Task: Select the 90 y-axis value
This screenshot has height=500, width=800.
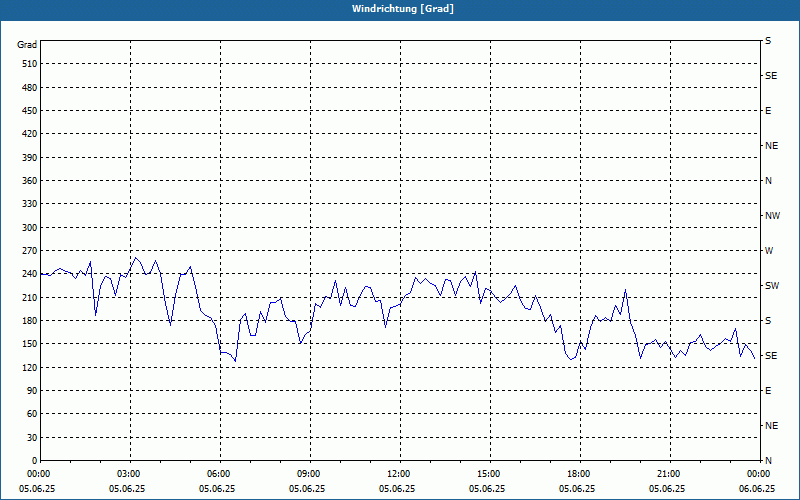Action: pos(32,391)
